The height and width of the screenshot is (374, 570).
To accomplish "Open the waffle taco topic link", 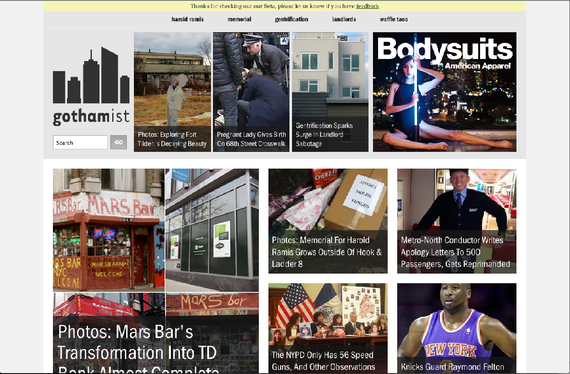I will [x=394, y=19].
